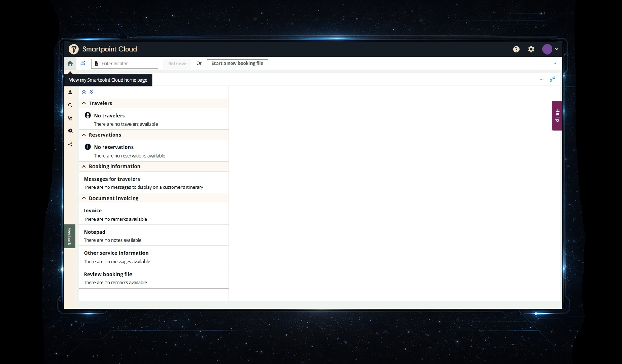Click the shrink panel arrows icon

point(552,79)
